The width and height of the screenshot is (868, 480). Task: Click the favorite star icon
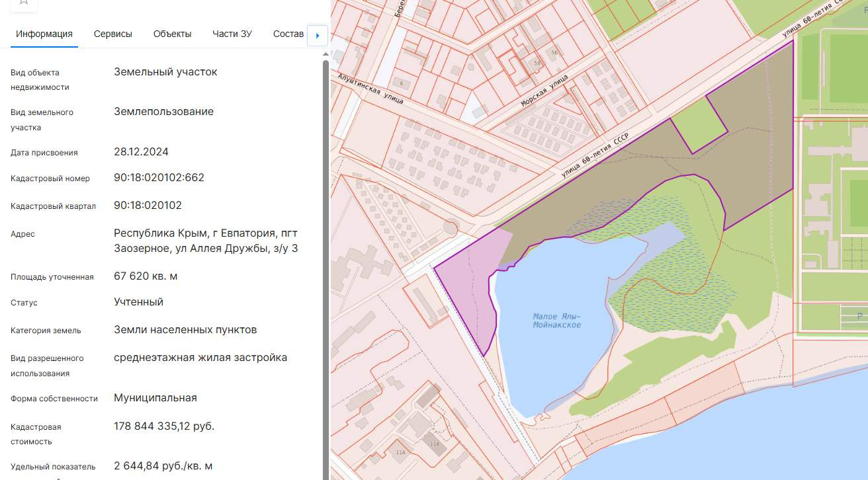click(24, 3)
